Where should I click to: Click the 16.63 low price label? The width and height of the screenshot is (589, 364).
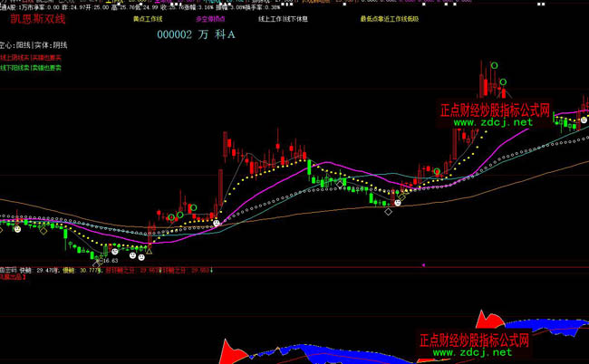[x=111, y=261]
